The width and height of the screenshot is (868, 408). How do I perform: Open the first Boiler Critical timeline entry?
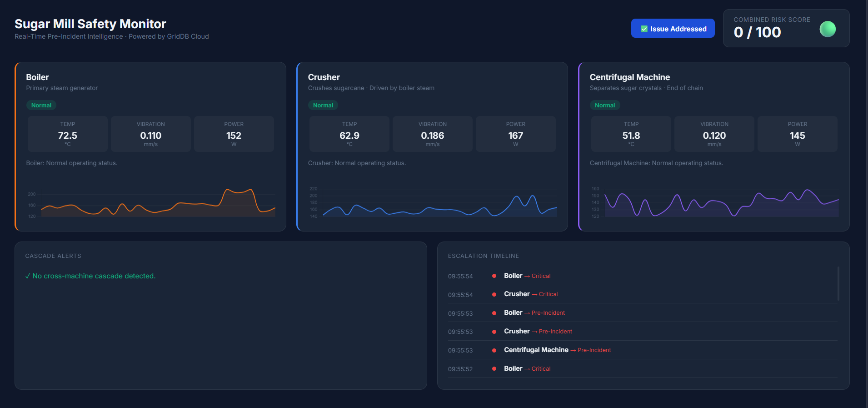click(x=527, y=276)
